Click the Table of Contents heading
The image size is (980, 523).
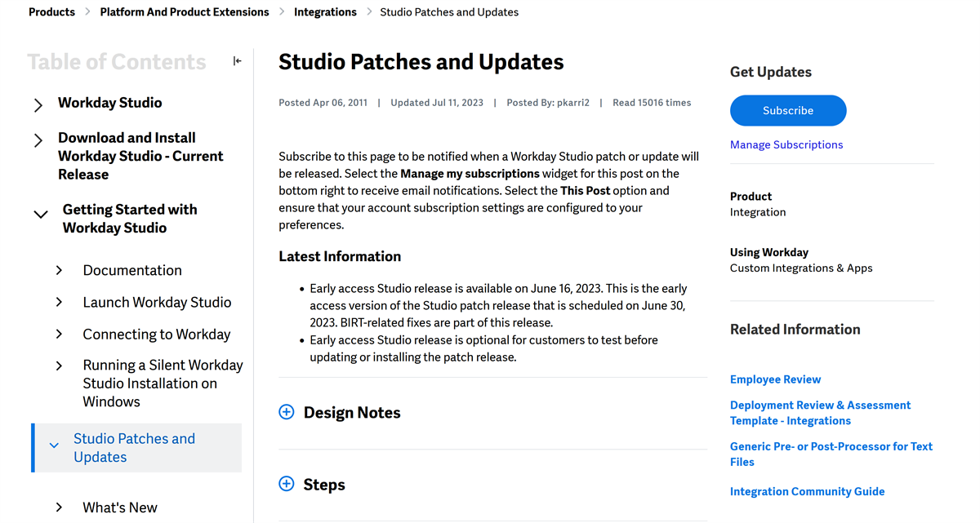117,62
